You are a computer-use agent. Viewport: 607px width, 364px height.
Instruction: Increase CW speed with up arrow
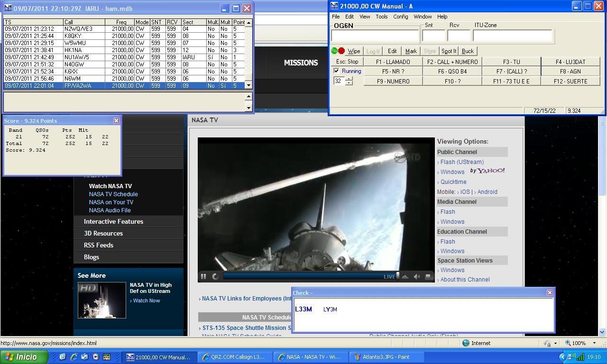click(x=349, y=79)
